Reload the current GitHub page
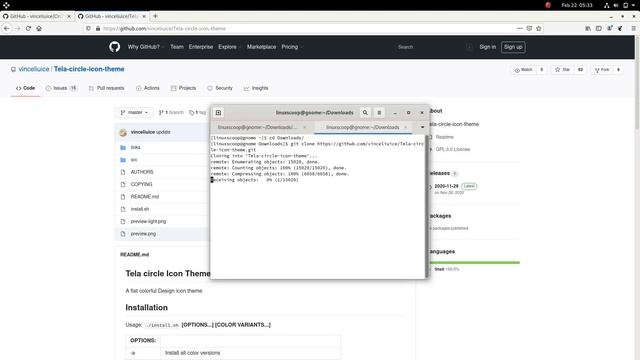This screenshot has width=640, height=360. coord(28,28)
